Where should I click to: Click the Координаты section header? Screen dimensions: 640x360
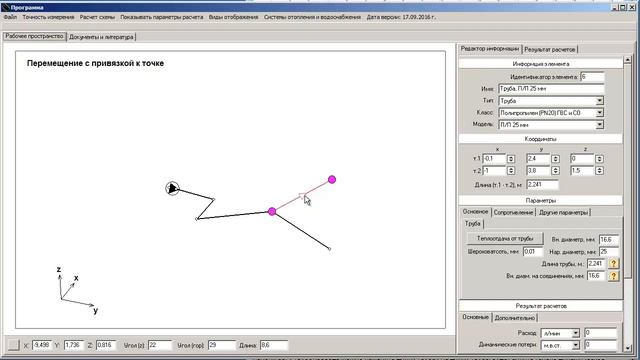541,139
